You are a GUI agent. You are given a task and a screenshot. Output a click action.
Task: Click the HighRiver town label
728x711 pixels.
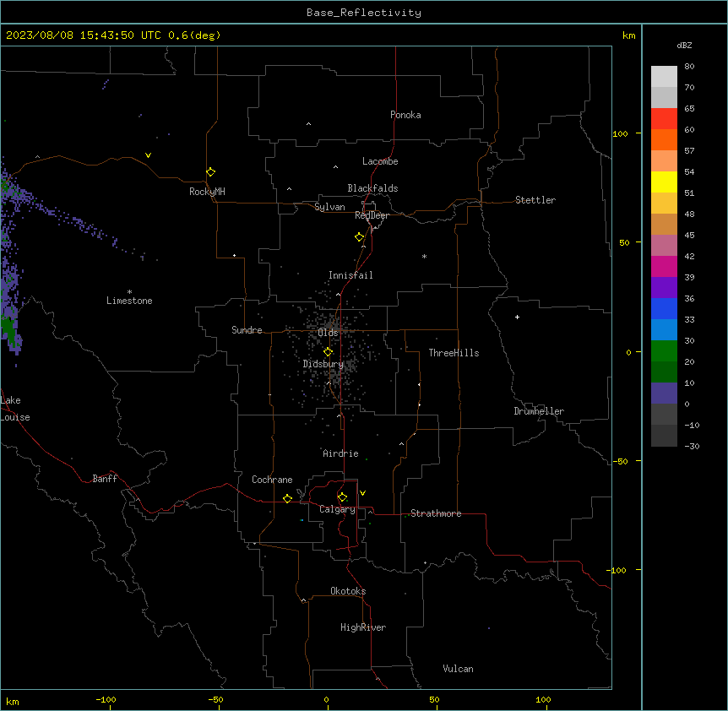[363, 627]
